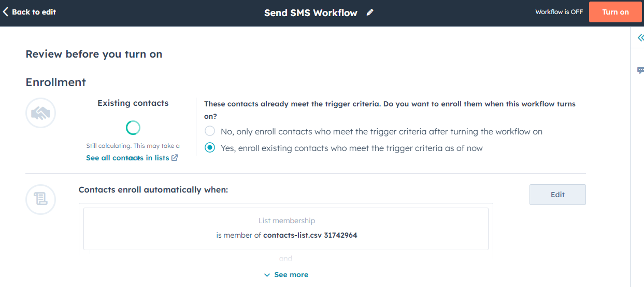This screenshot has height=287, width=644.
Task: Click the pencil icon beside workflow name
Action: [x=370, y=12]
